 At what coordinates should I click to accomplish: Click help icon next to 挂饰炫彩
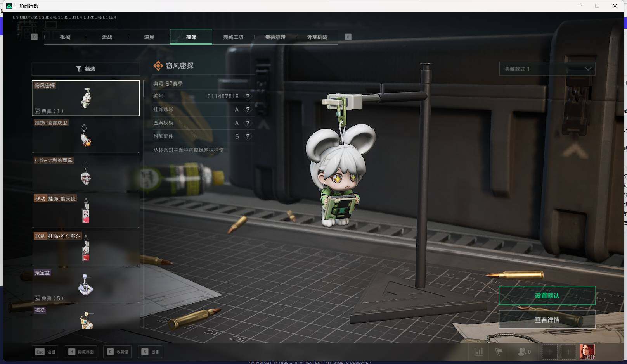point(248,110)
